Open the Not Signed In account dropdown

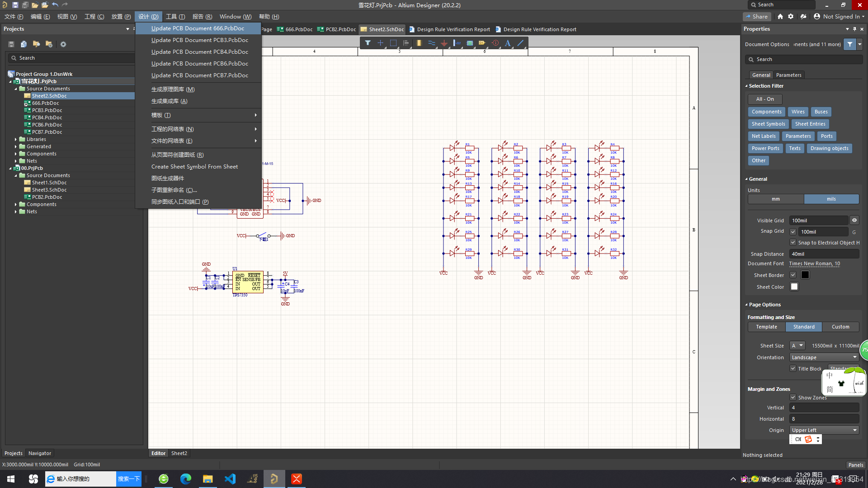(x=839, y=17)
